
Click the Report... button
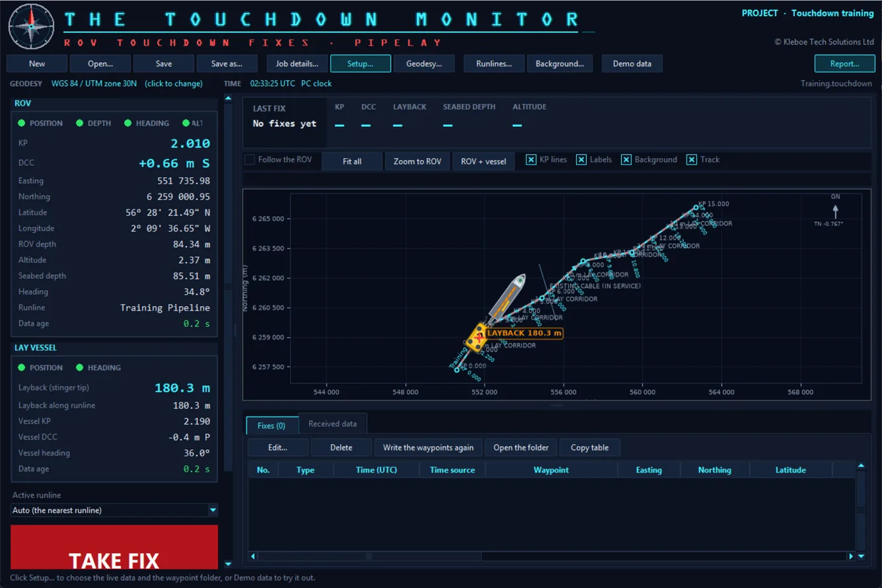point(845,63)
